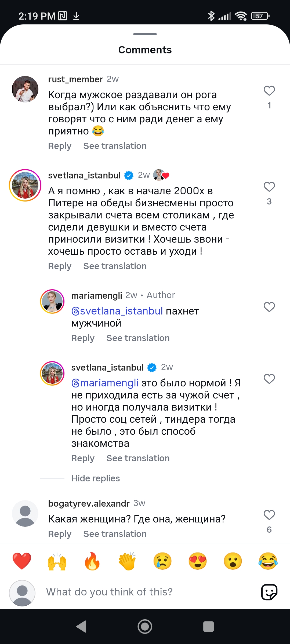Reply to rust_member's comment
The height and width of the screenshot is (644, 290).
[60, 146]
